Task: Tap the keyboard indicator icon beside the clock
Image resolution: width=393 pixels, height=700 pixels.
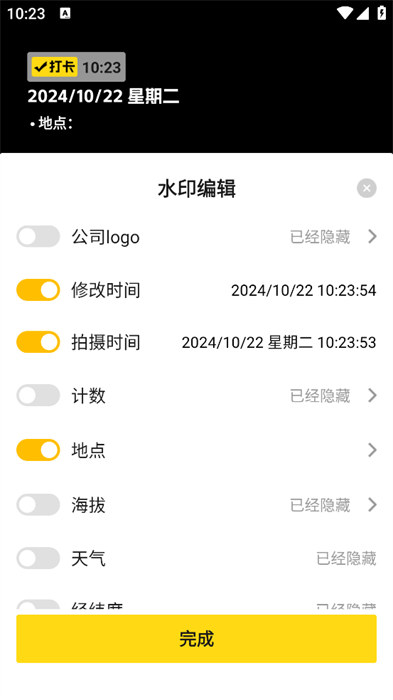Action: pyautogui.click(x=65, y=13)
